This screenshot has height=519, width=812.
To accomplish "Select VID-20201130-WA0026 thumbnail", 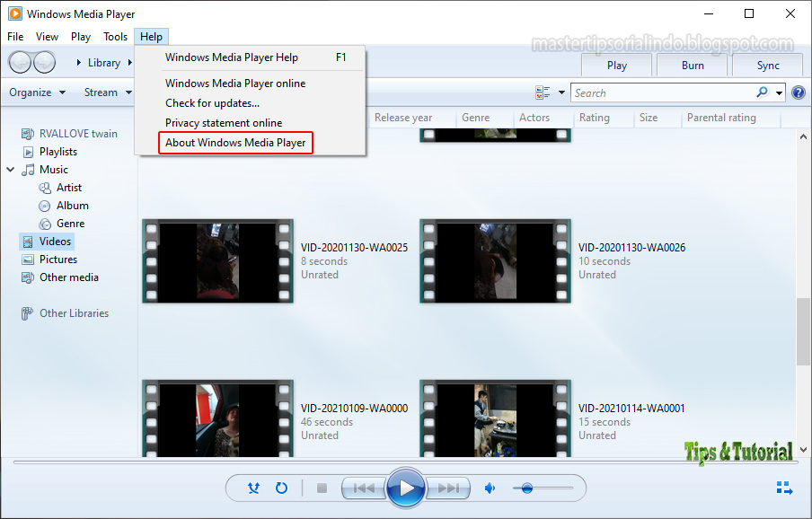I will [495, 261].
